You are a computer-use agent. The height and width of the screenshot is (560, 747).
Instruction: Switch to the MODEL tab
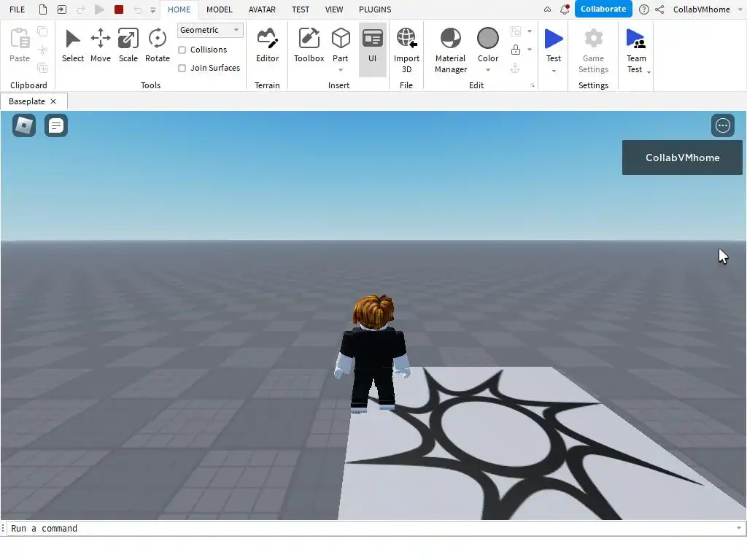coord(219,9)
